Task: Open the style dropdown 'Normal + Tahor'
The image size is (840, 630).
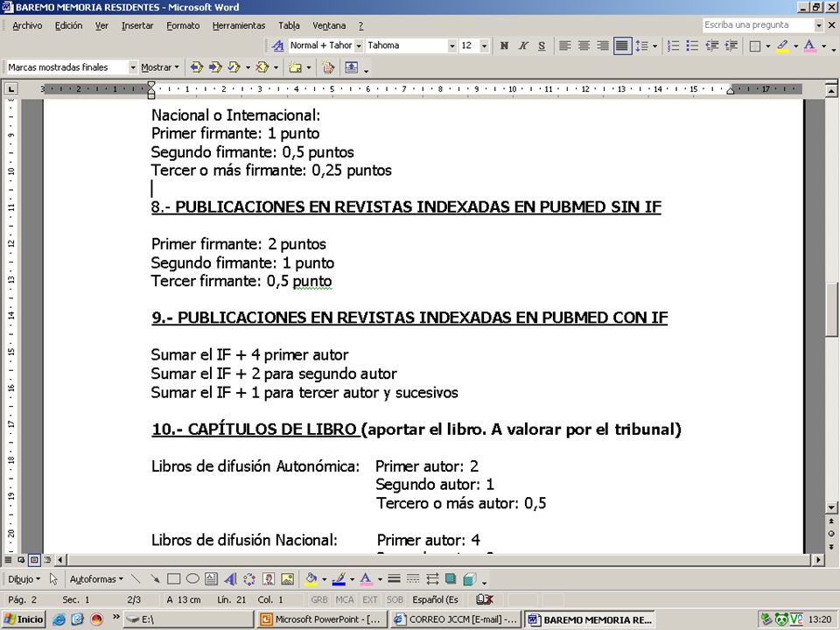Action: 359,46
